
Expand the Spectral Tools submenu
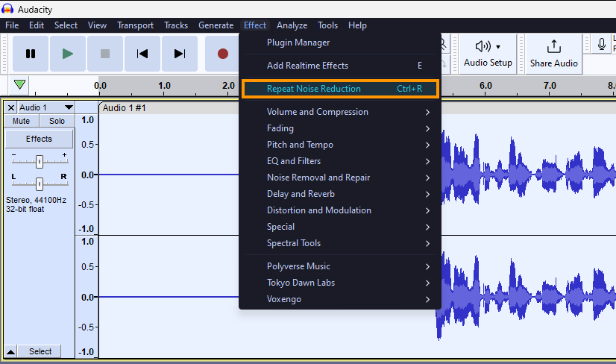[340, 243]
